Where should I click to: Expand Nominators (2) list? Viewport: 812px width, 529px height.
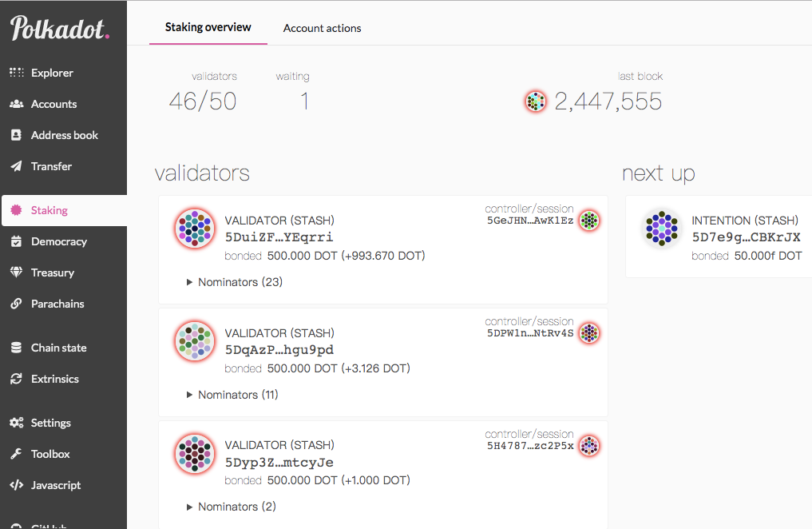tap(231, 507)
